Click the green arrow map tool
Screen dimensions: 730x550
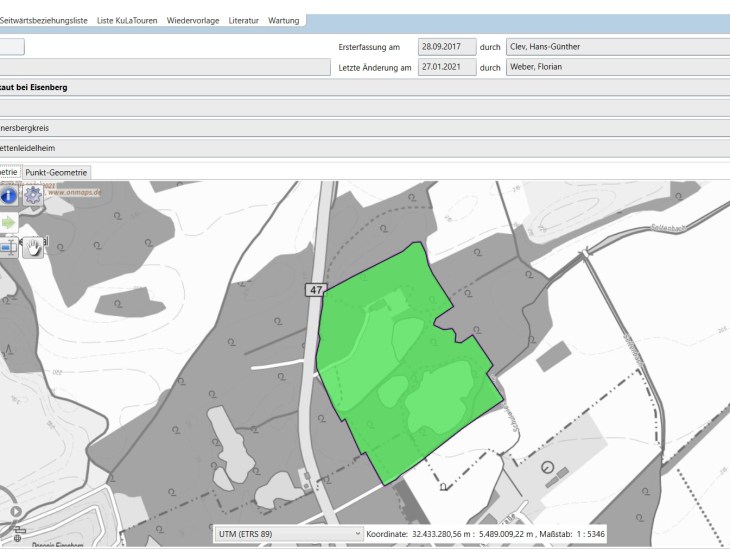coord(9,221)
